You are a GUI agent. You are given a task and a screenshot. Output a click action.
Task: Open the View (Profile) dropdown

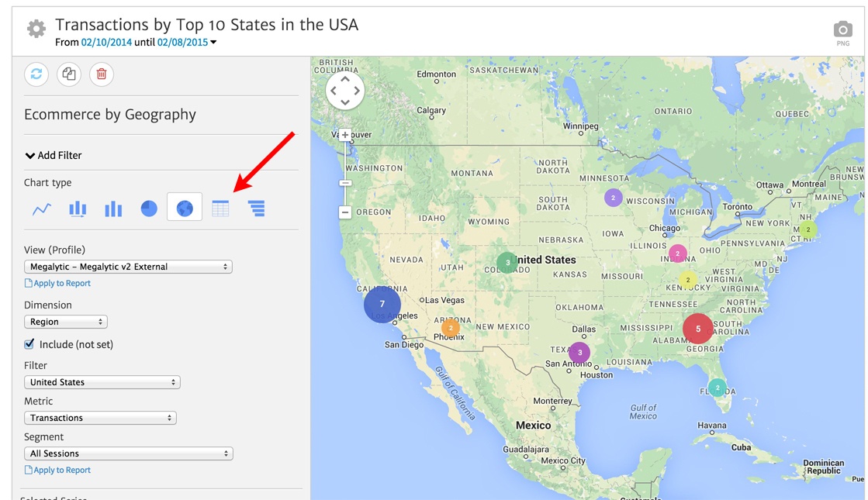click(128, 267)
